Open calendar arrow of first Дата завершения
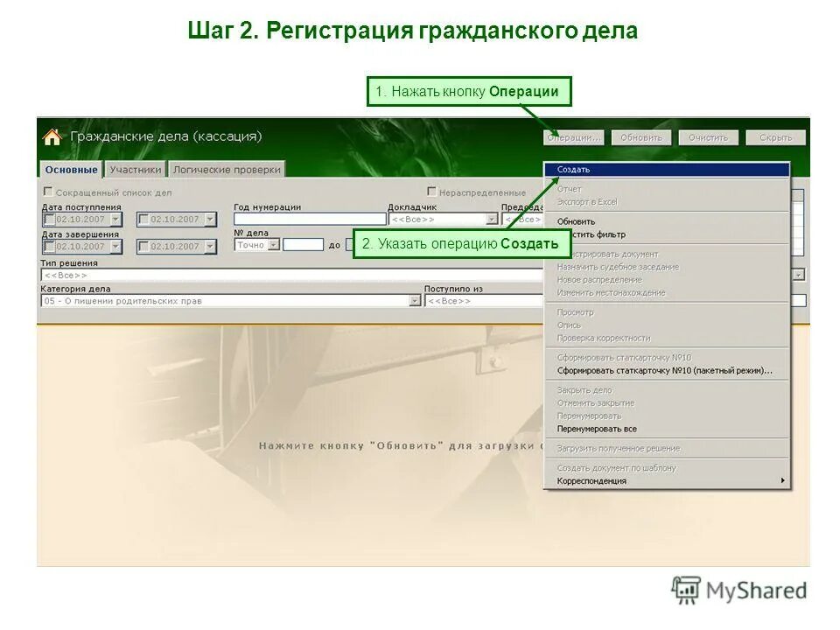Image resolution: width=840 pixels, height=630 pixels. [115, 247]
